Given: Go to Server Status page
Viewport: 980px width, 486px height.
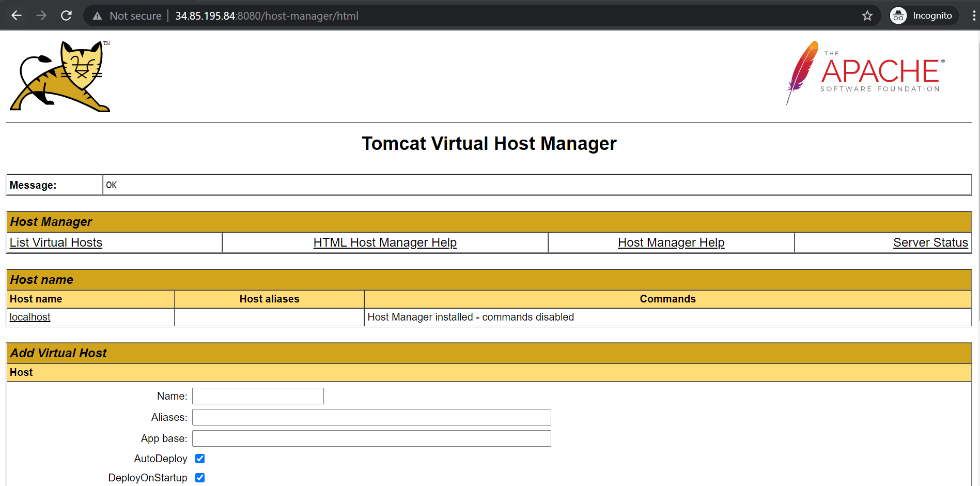Looking at the screenshot, I should [930, 242].
